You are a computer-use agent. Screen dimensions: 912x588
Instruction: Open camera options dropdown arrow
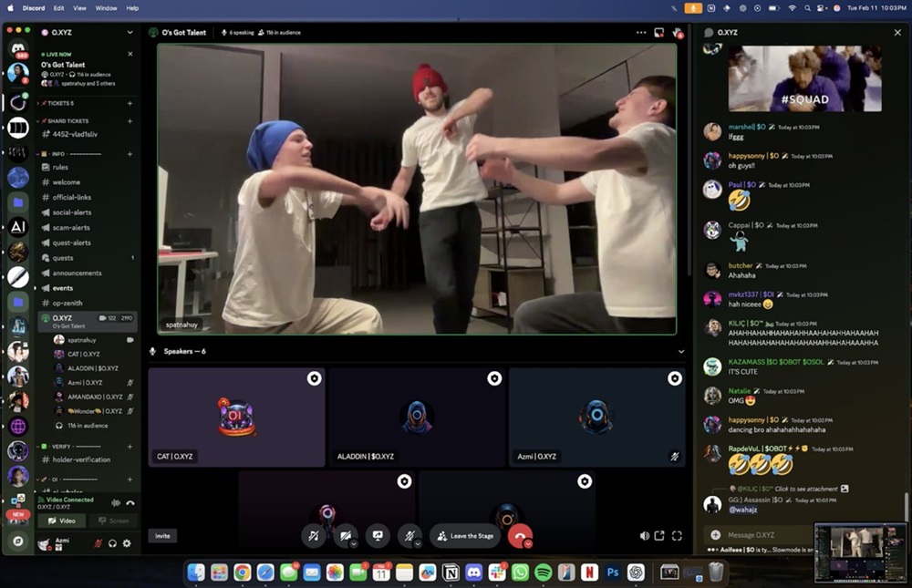coord(354,544)
